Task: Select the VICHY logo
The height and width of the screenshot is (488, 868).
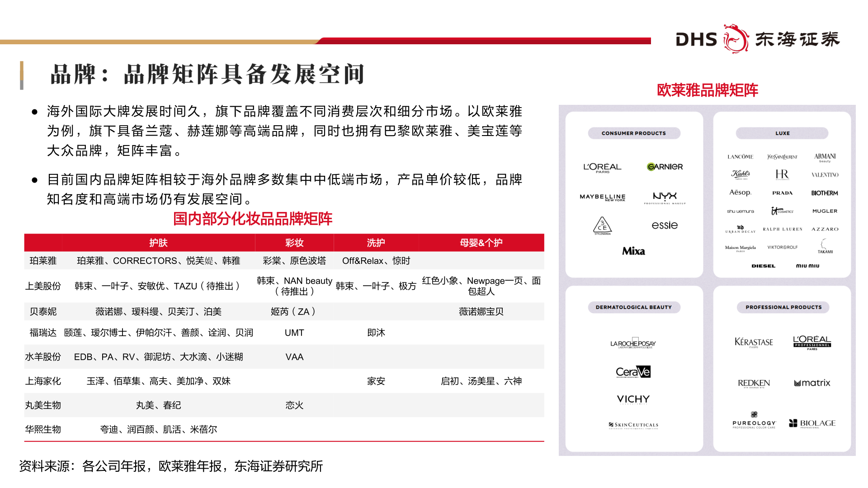Action: pyautogui.click(x=633, y=399)
